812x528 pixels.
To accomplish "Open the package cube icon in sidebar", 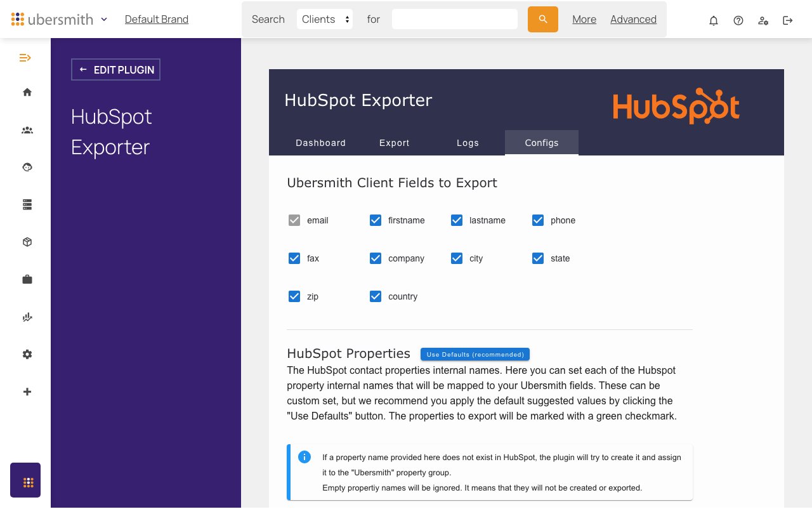I will pyautogui.click(x=27, y=242).
